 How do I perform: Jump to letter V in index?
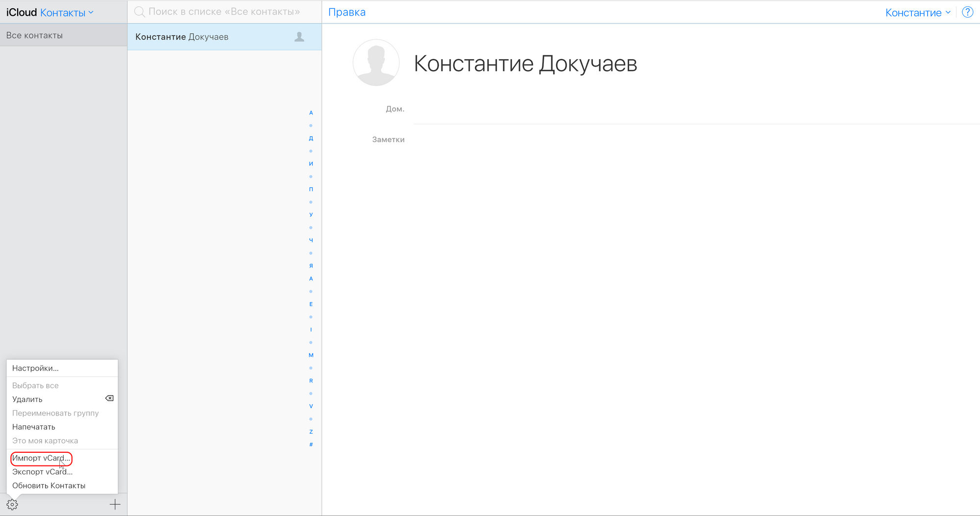tap(311, 406)
